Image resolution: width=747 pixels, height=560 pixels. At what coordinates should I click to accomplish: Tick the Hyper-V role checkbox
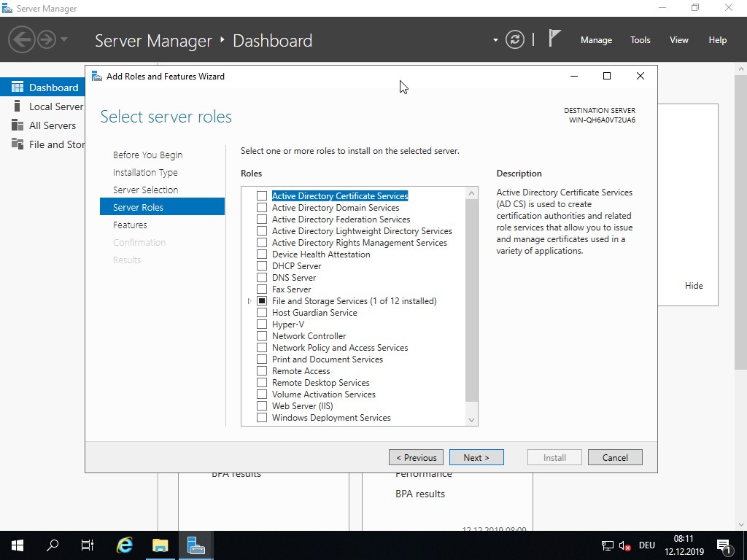click(262, 324)
